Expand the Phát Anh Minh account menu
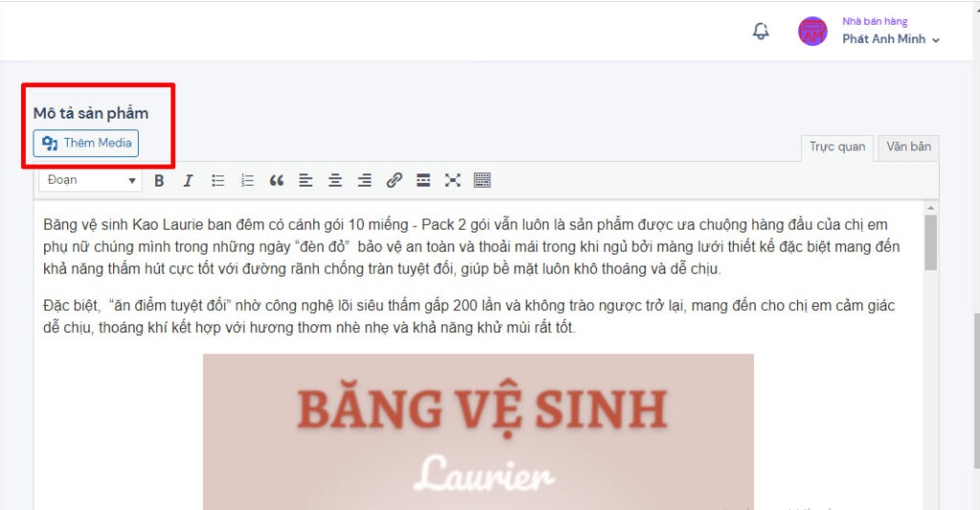980x510 pixels. click(891, 38)
